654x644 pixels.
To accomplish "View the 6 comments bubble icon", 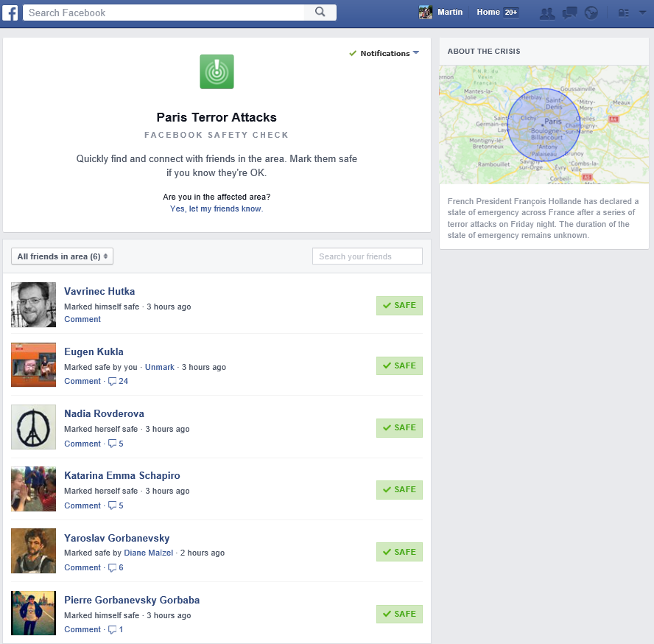I will (x=112, y=567).
